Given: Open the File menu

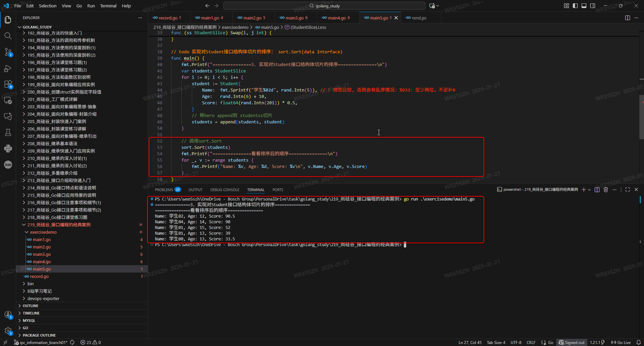Looking at the screenshot, I should pos(18,6).
